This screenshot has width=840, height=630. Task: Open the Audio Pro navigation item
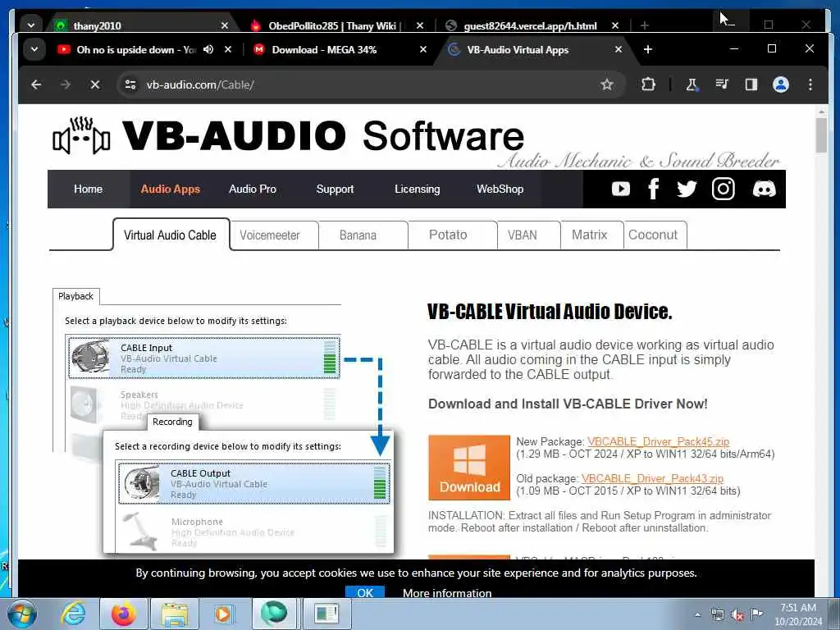pyautogui.click(x=253, y=189)
